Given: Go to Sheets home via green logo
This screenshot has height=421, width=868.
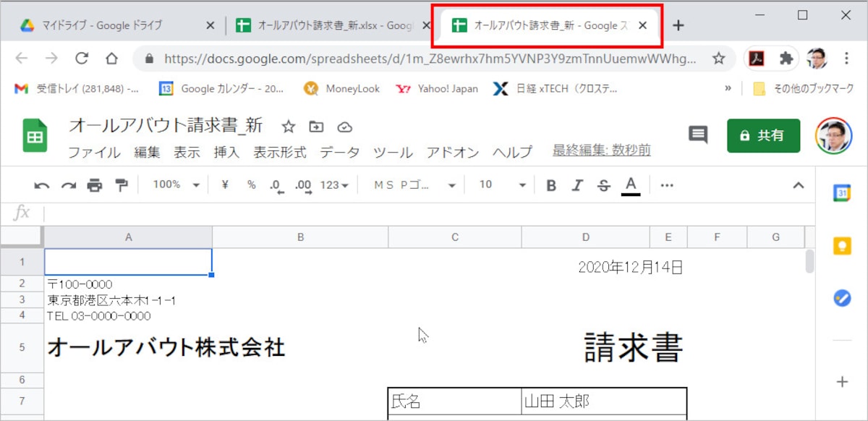Looking at the screenshot, I should click(35, 135).
